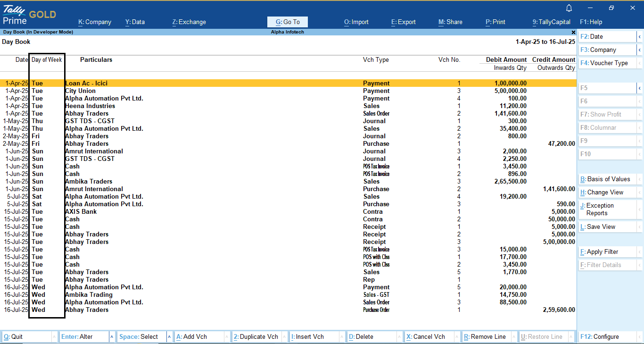
Task: Click the notification bell icon
Action: coord(569,8)
